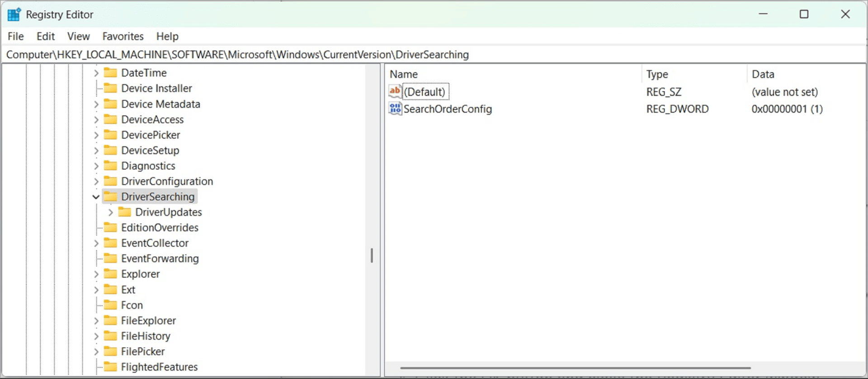This screenshot has width=868, height=379.
Task: Click the EventCollector folder icon
Action: (110, 243)
